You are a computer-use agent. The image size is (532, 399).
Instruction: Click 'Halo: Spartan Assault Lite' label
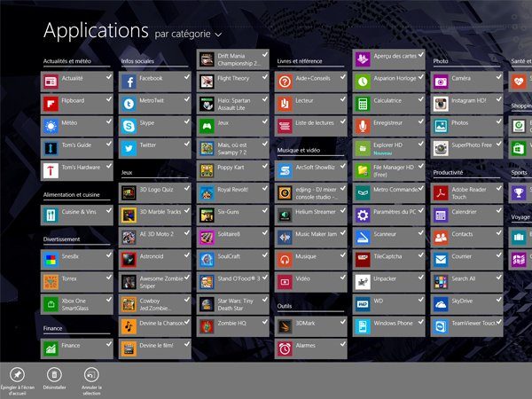tap(234, 104)
